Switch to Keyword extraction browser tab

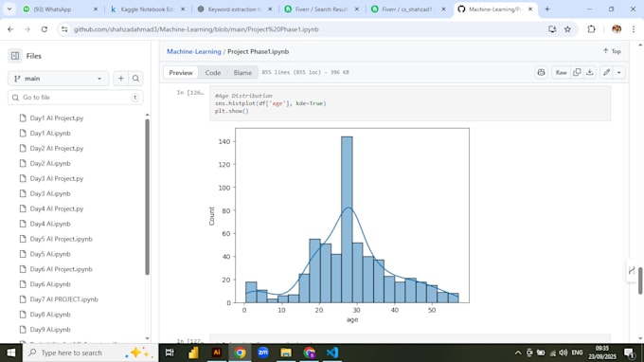(234, 9)
